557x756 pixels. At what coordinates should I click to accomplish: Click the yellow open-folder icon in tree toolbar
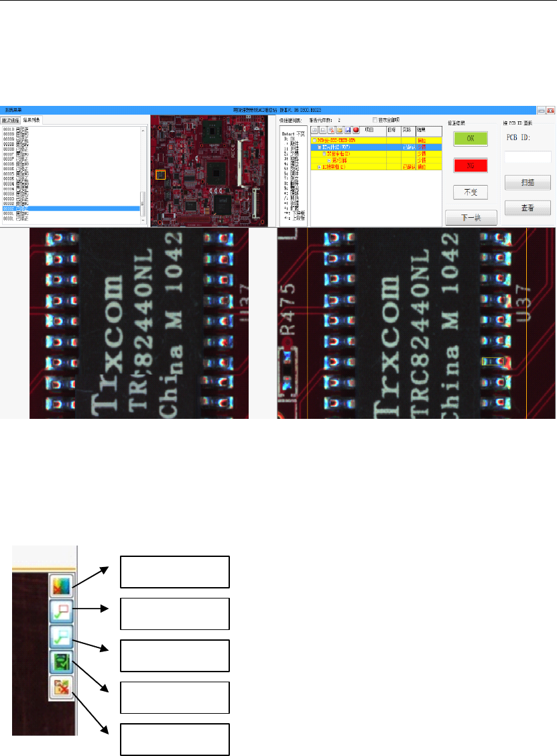pos(340,130)
